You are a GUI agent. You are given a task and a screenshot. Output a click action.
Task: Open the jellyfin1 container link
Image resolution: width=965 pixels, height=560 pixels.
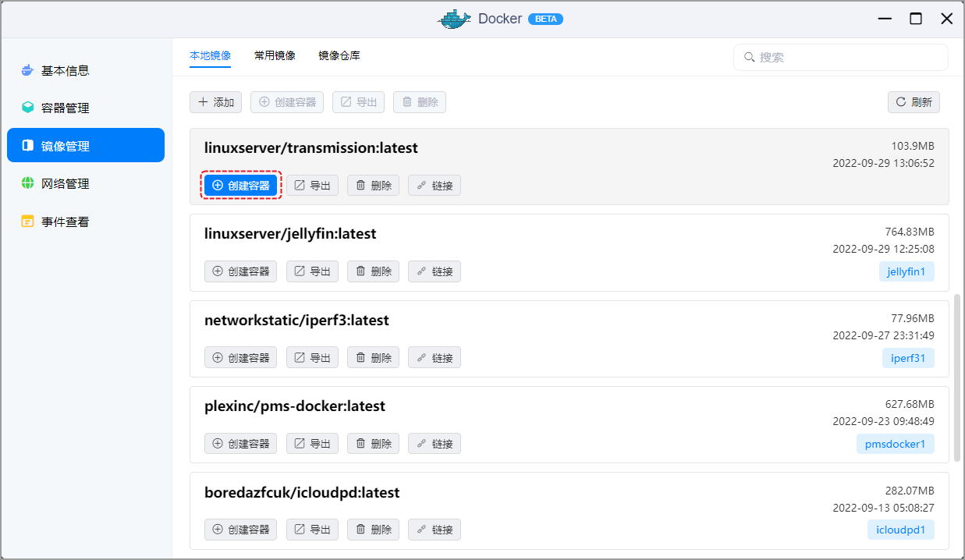coord(906,271)
